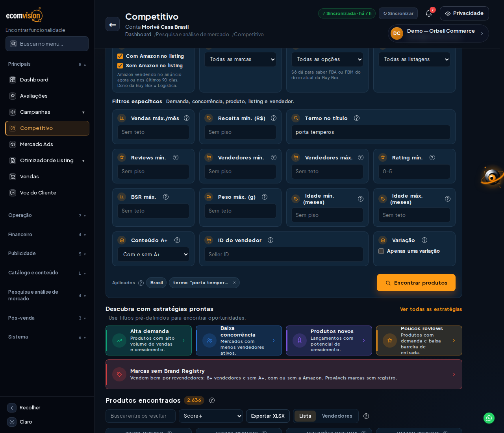The image size is (504, 433).
Task: Open Ver todas as estratégias link
Action: [431, 309]
